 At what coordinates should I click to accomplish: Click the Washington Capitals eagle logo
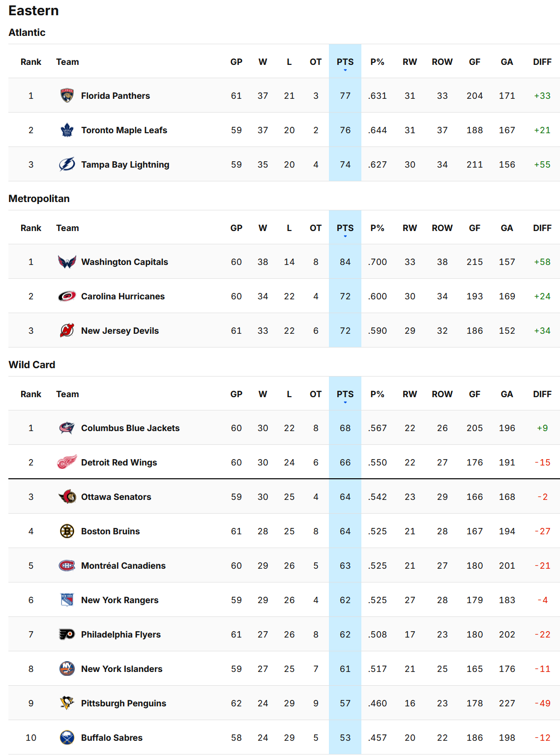[x=67, y=262]
